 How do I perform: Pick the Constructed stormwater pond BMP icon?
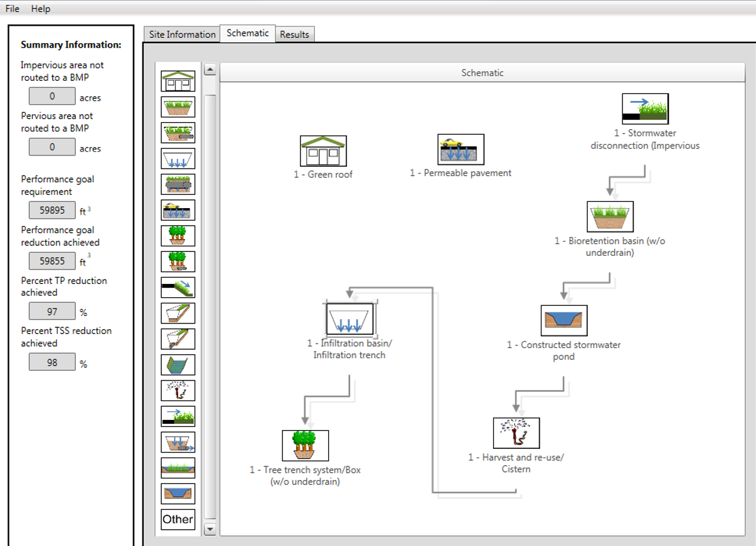pyautogui.click(x=178, y=493)
